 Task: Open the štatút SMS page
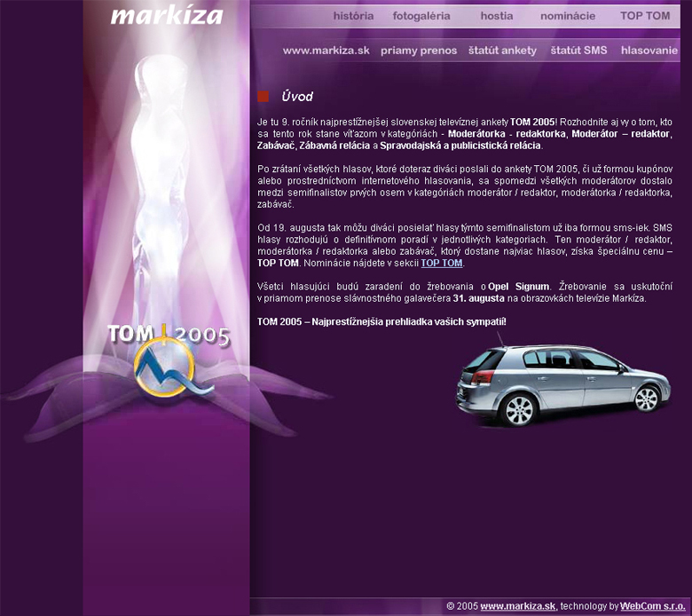click(578, 51)
